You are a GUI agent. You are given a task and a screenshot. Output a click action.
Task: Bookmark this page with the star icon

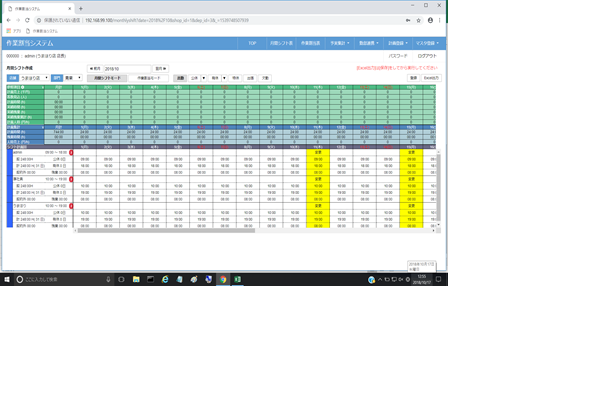click(419, 20)
